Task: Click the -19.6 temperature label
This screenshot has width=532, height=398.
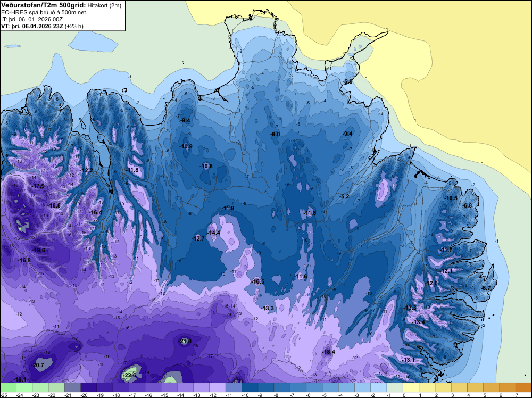Action: [38, 250]
